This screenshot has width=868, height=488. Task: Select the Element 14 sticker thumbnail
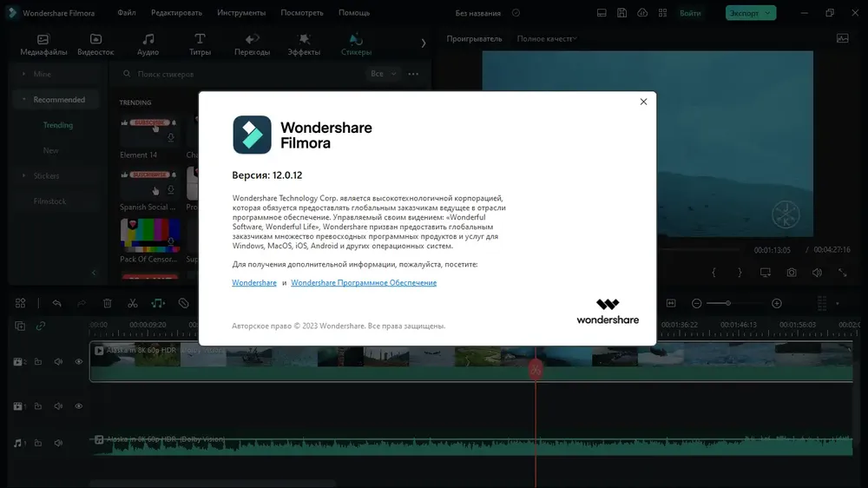click(149, 131)
